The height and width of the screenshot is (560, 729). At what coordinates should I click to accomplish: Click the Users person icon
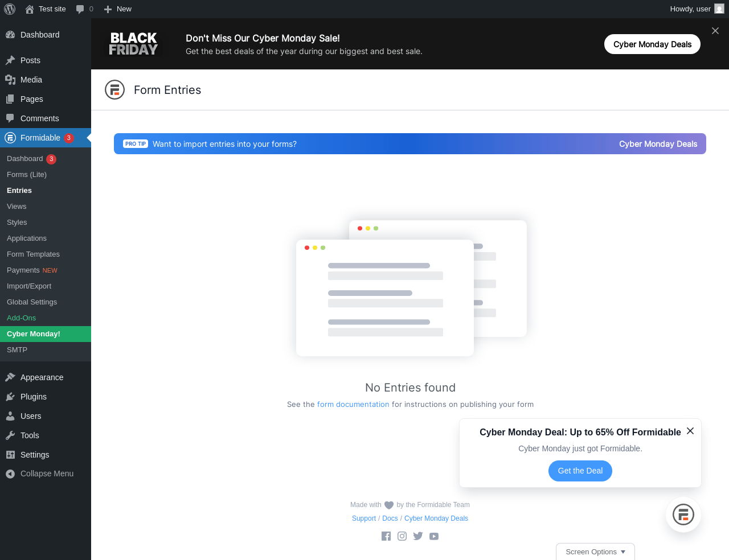10,416
